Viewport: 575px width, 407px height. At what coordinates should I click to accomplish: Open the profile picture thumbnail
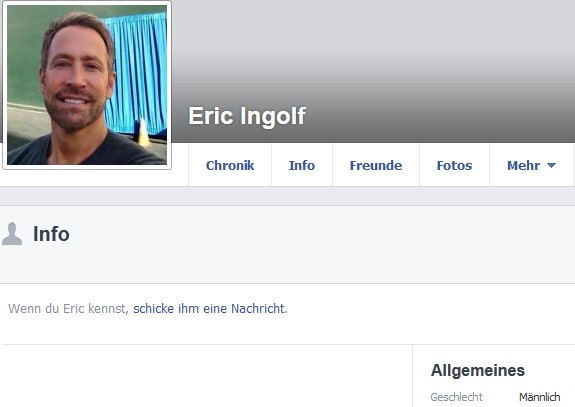(x=87, y=85)
